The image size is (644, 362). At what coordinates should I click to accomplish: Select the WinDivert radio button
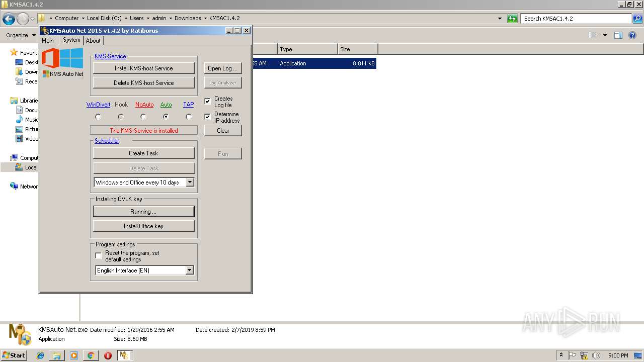pyautogui.click(x=98, y=117)
